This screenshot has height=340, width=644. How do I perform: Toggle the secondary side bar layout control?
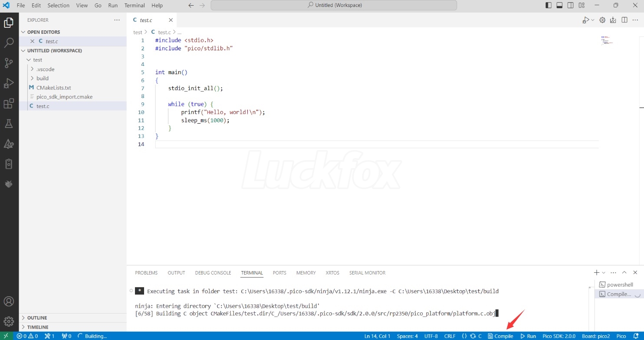[x=570, y=5]
